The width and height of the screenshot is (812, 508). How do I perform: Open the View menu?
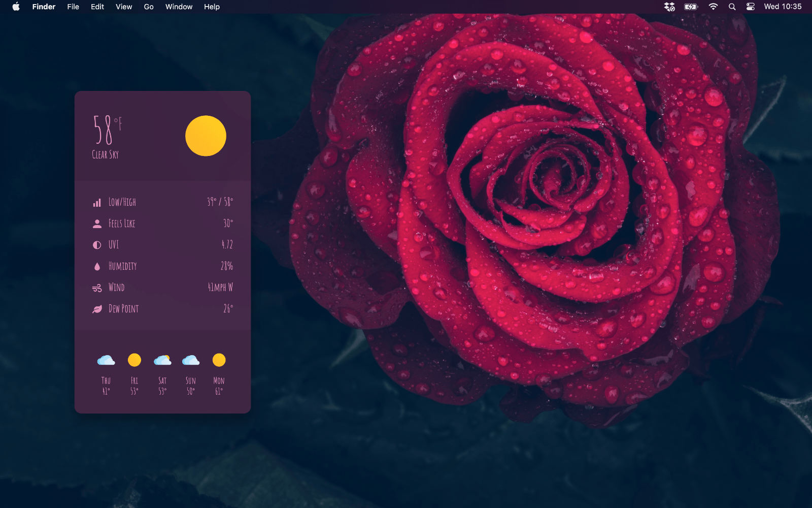(x=124, y=7)
